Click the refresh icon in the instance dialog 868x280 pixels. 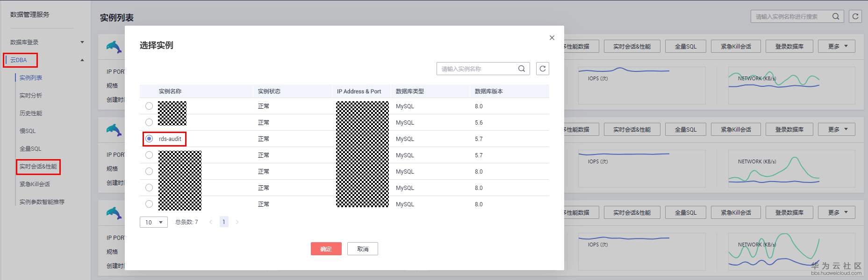click(x=542, y=69)
